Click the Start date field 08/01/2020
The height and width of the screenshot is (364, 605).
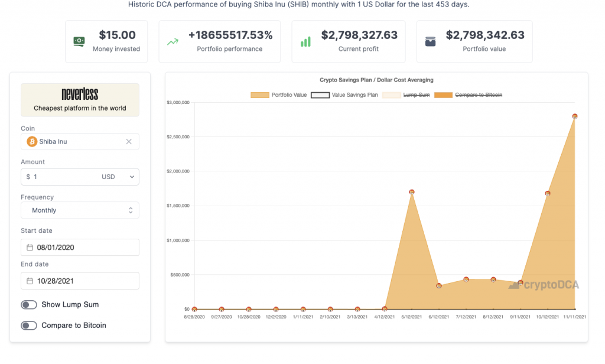80,248
